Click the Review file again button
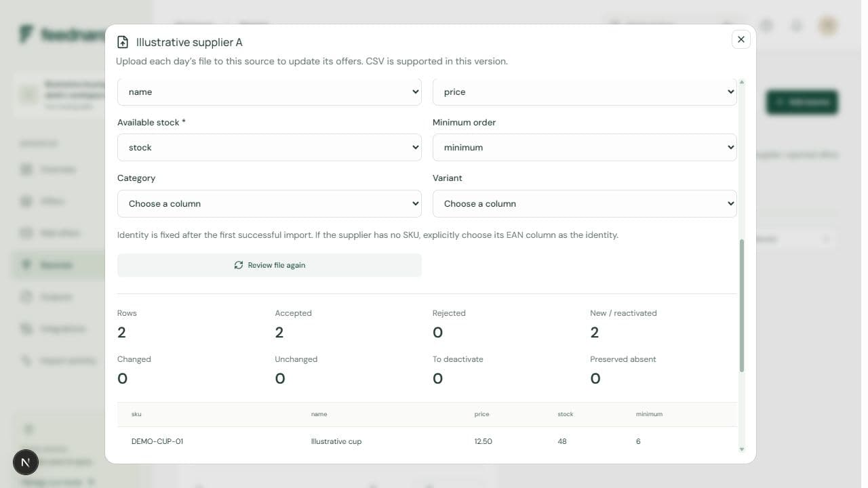The width and height of the screenshot is (868, 488). tap(269, 265)
